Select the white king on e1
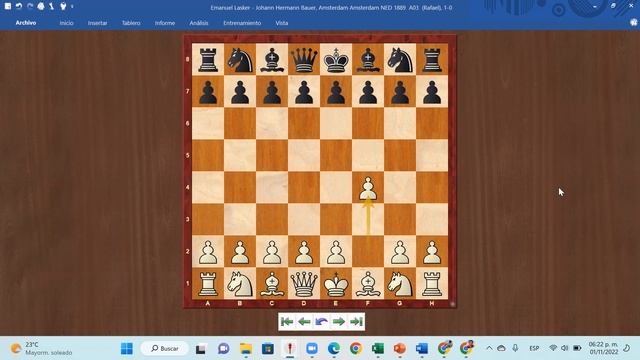640x360 pixels. pos(336,284)
